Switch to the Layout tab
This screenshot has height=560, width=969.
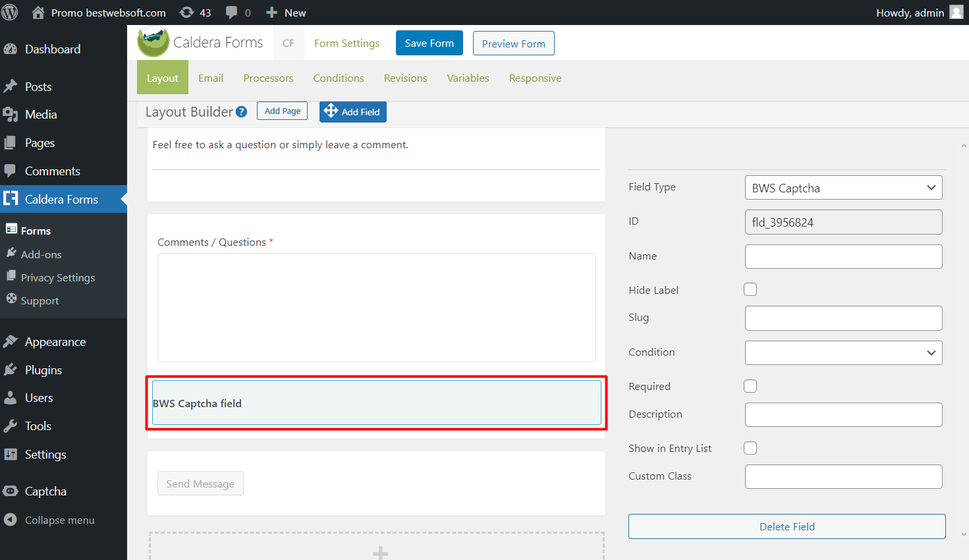coord(163,78)
